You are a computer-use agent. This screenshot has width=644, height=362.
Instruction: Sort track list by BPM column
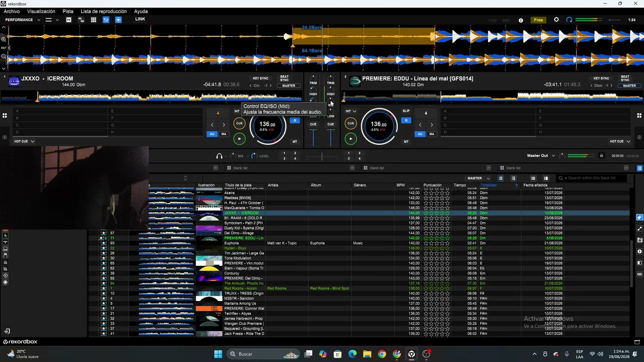click(400, 185)
